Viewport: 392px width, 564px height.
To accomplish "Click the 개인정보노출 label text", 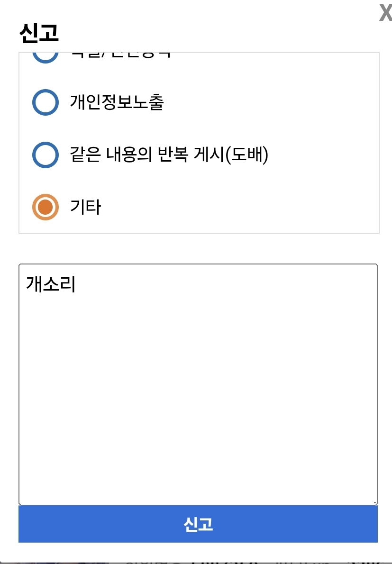I will (117, 102).
